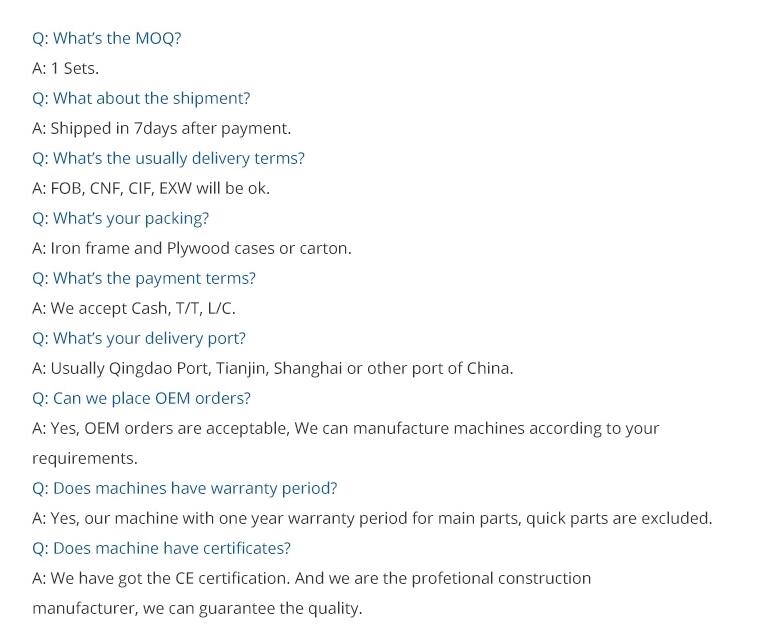Click the "What's the MOQ?" question

pyautogui.click(x=106, y=38)
